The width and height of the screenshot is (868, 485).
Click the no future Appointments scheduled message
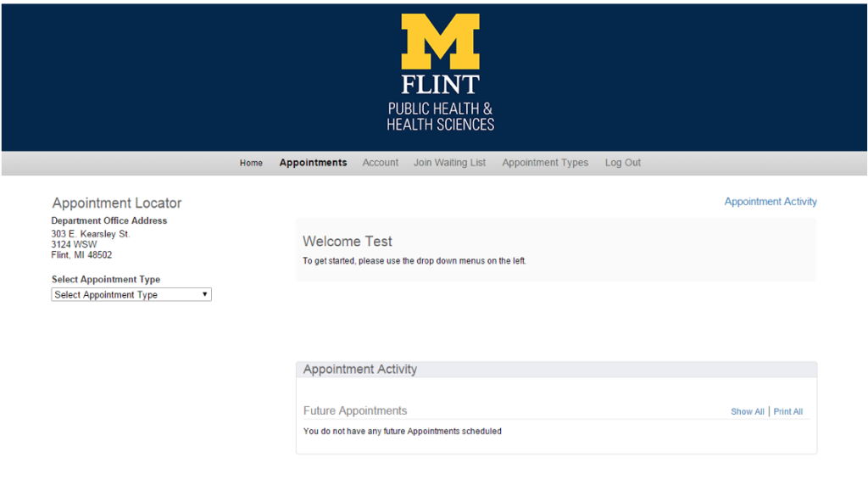403,432
